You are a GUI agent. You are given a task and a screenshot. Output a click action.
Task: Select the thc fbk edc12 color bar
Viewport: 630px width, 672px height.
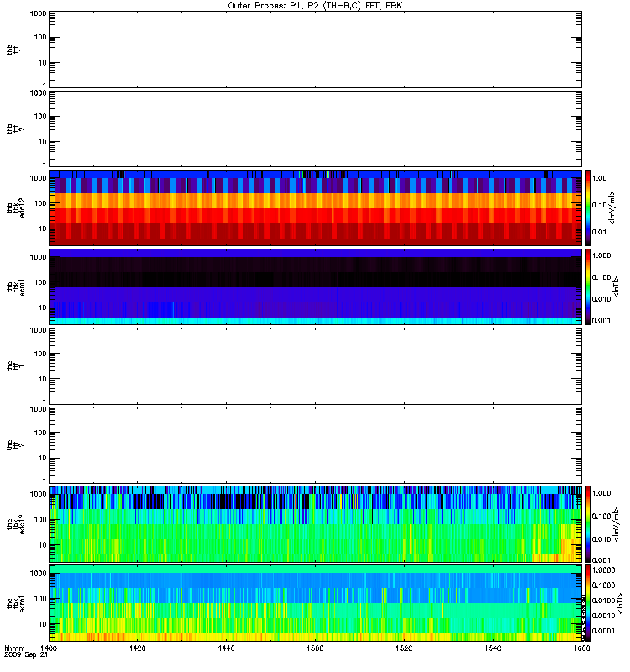587,523
